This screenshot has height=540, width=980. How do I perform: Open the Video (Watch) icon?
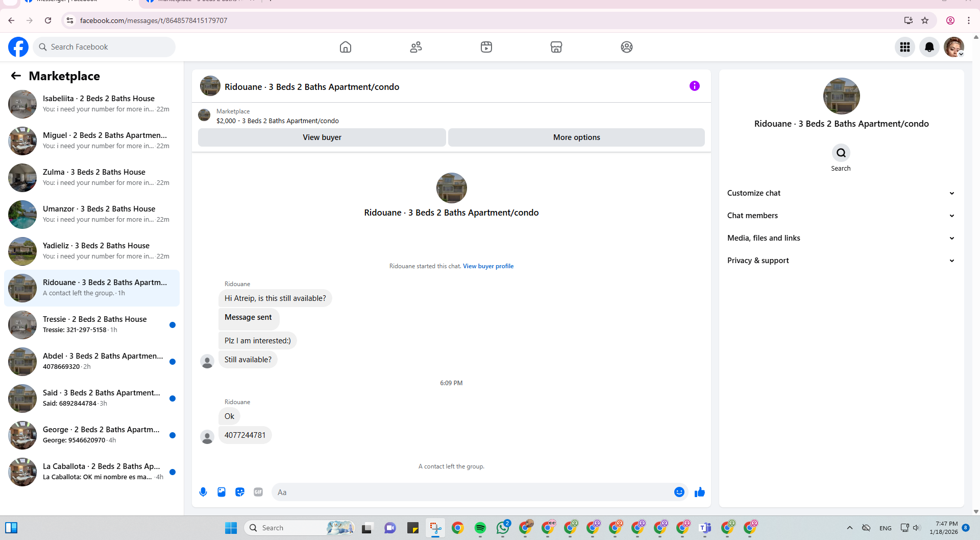click(x=486, y=47)
